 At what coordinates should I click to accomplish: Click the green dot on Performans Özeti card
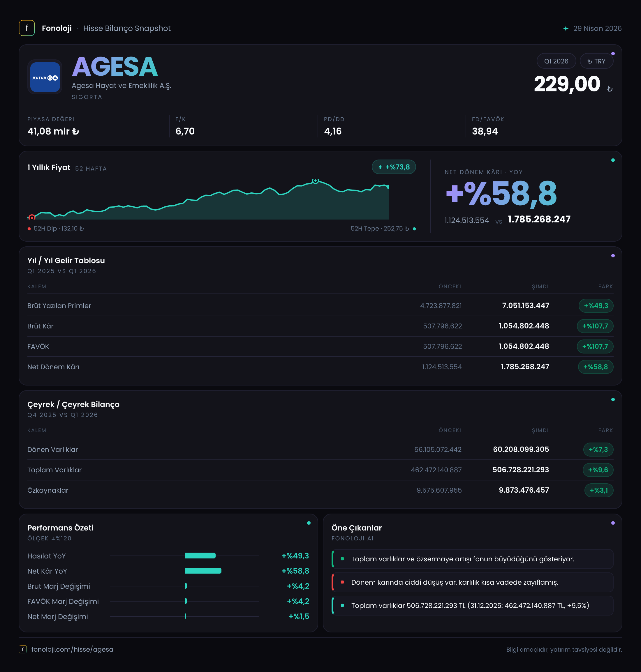pos(309,523)
